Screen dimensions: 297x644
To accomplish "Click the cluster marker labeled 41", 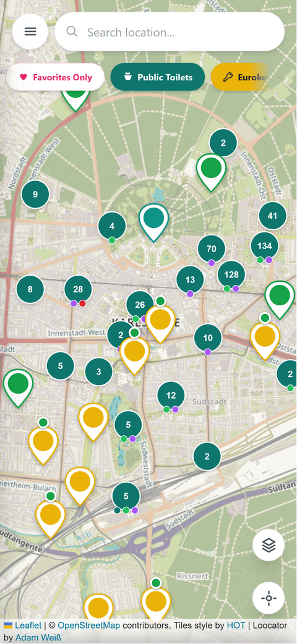I will 272,216.
